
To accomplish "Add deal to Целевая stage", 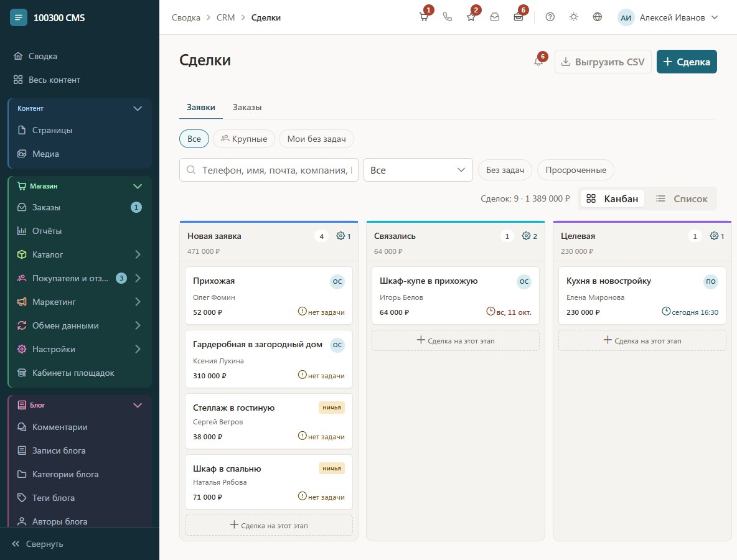I will pyautogui.click(x=642, y=340).
